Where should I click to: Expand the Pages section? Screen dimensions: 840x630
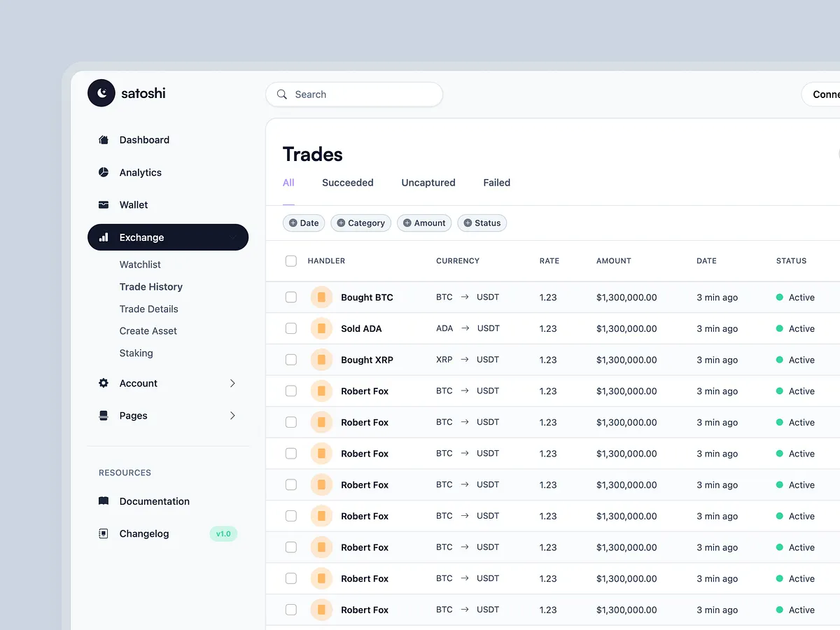pos(232,415)
